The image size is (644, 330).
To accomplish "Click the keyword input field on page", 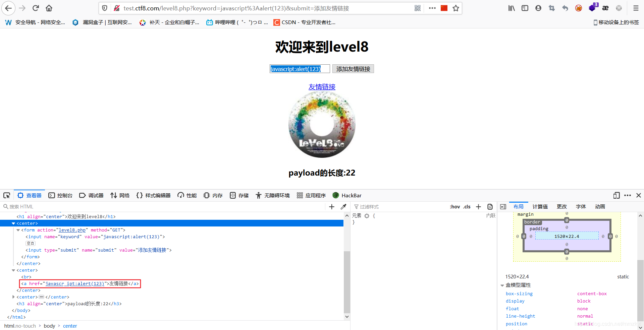I will (x=300, y=69).
